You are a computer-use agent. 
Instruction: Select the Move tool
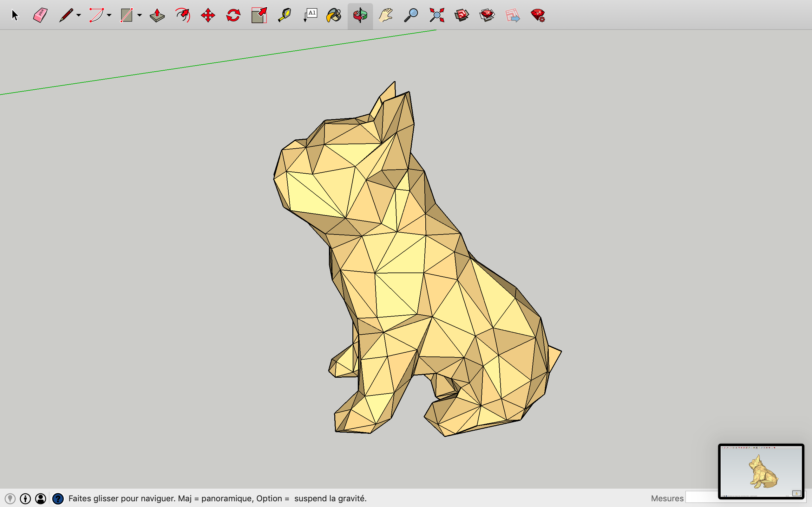click(208, 16)
